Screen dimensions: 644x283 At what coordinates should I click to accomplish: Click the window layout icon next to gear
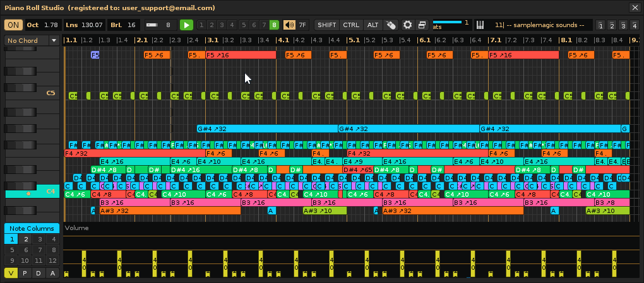[x=422, y=25]
